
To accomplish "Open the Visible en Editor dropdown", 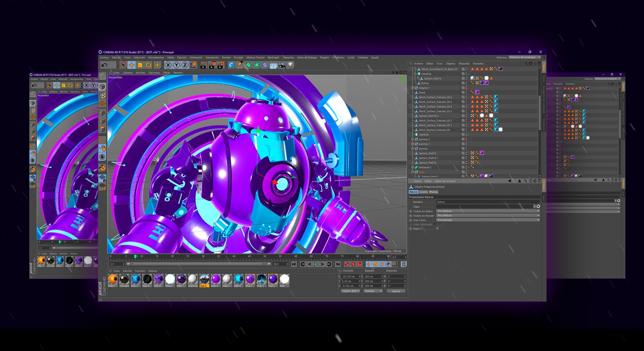I will [488, 211].
